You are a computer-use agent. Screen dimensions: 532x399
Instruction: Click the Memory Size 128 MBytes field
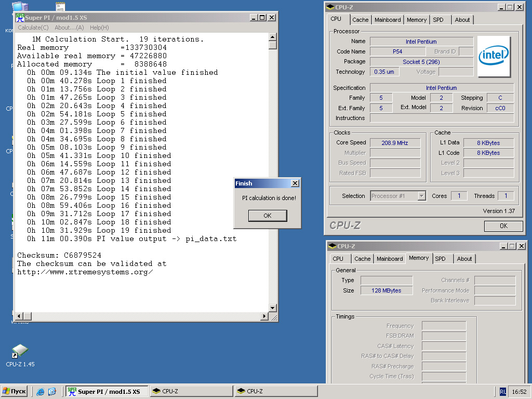pos(387,290)
